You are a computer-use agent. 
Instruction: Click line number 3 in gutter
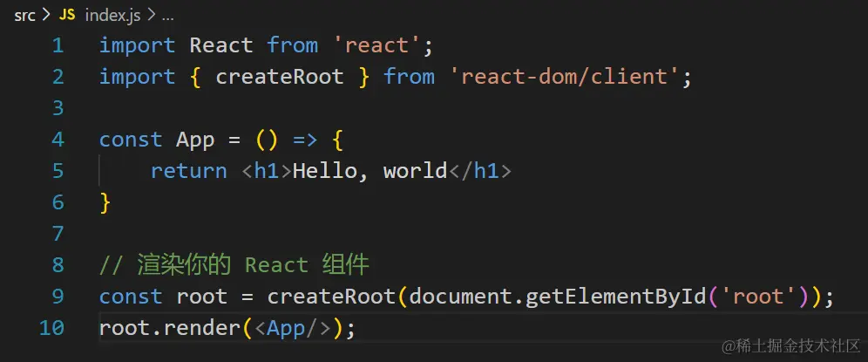click(58, 108)
